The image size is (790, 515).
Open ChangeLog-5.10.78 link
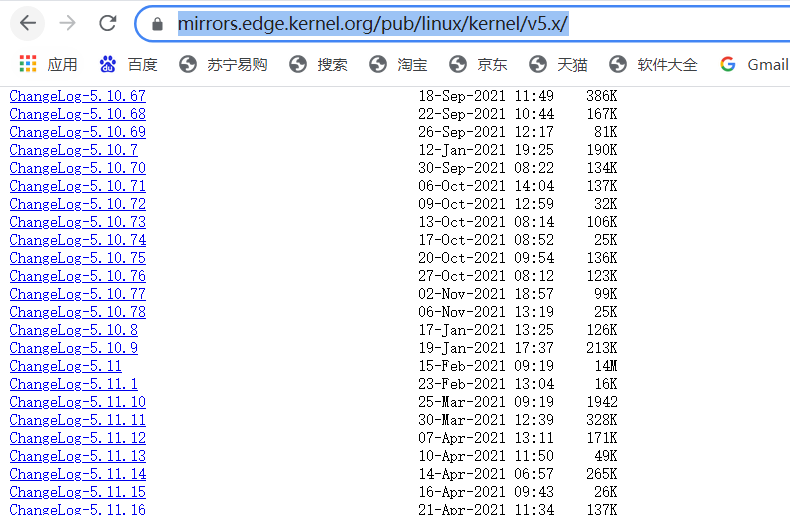pos(78,312)
